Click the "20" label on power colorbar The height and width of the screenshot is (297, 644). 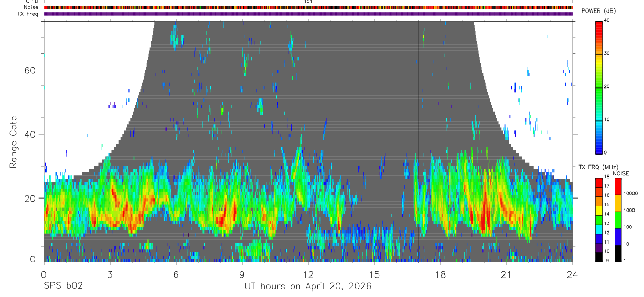[x=607, y=87]
